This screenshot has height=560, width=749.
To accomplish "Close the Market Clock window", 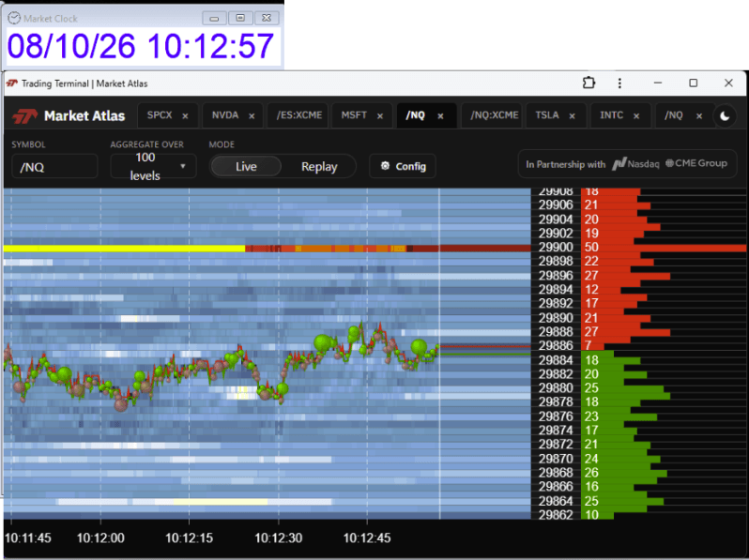I will point(267,18).
